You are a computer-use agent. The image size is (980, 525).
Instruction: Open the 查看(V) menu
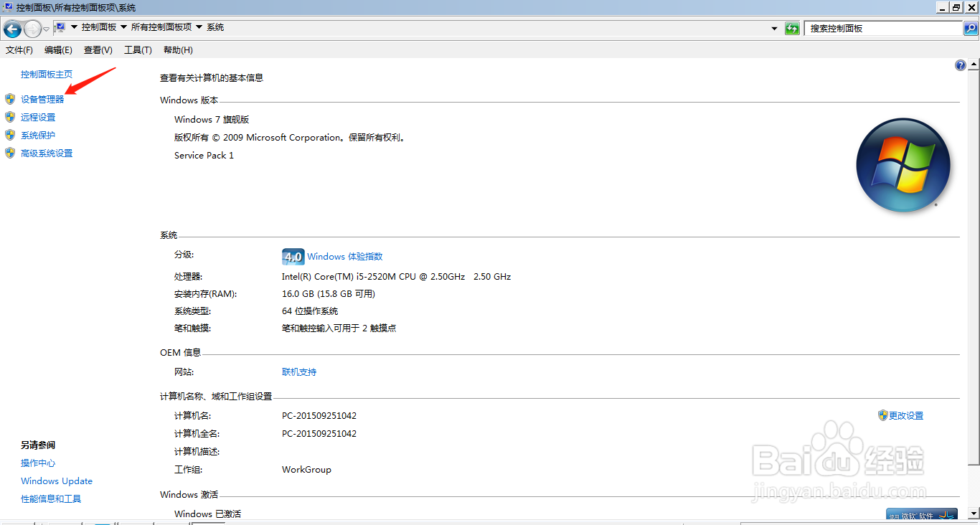coord(98,50)
